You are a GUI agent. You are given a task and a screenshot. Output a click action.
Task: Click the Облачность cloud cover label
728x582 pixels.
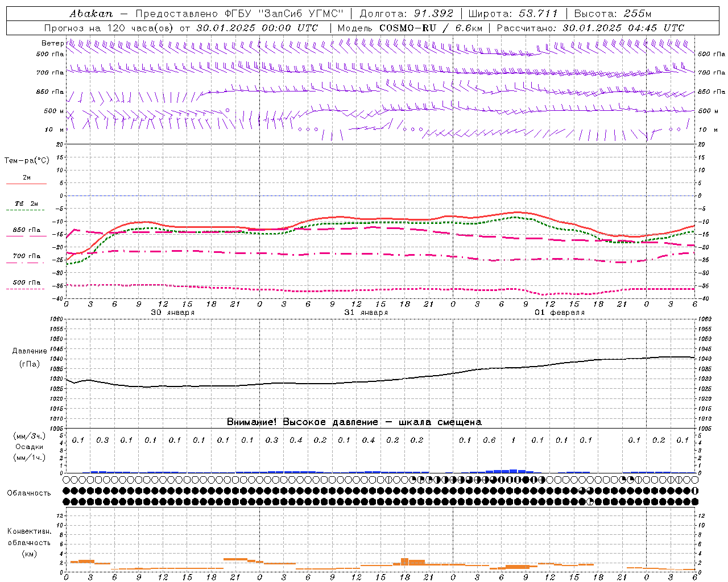[28, 493]
